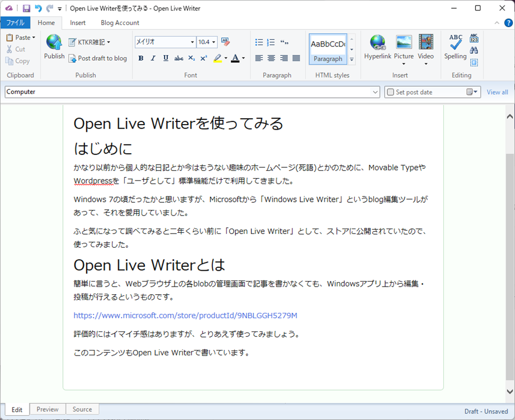
Task: Switch to the Edit view tab
Action: point(17,410)
